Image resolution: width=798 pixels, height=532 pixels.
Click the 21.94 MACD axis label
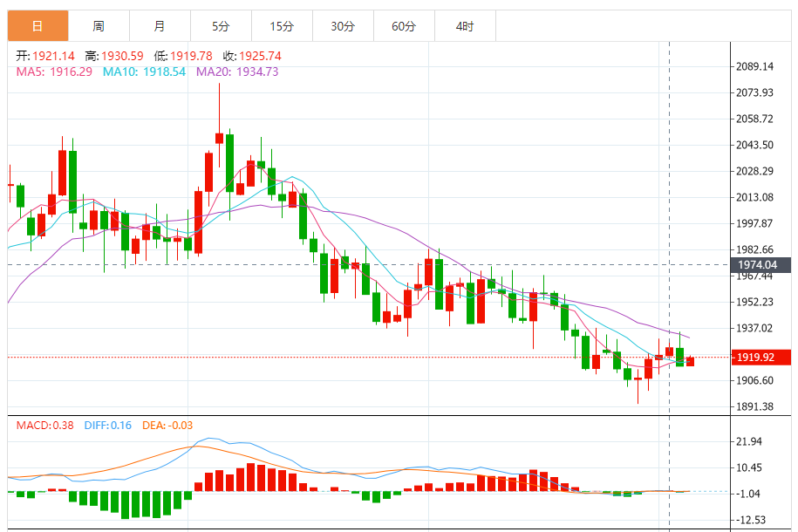tap(749, 442)
